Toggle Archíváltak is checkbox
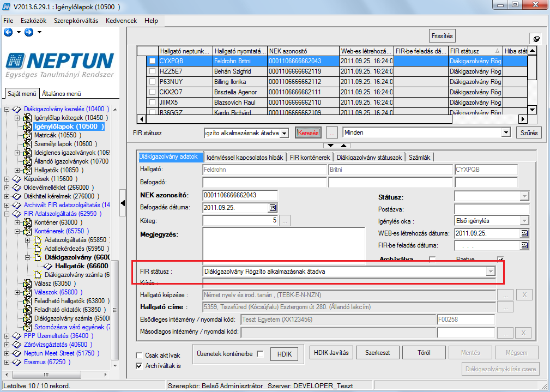The width and height of the screenshot is (550, 392). coord(139,366)
